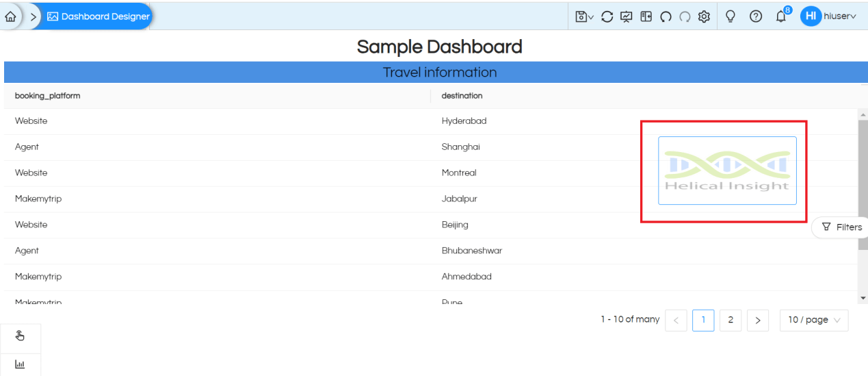The width and height of the screenshot is (868, 376).
Task: Click the table scrollbar down arrow
Action: (863, 298)
